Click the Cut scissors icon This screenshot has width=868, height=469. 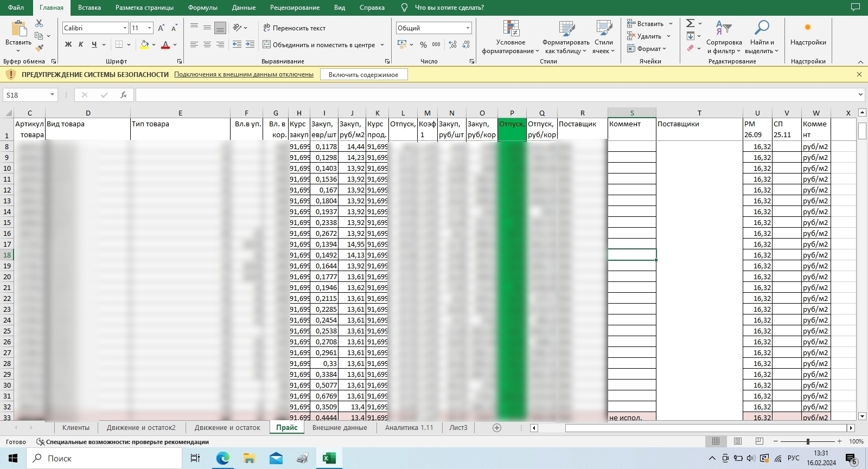(x=39, y=23)
